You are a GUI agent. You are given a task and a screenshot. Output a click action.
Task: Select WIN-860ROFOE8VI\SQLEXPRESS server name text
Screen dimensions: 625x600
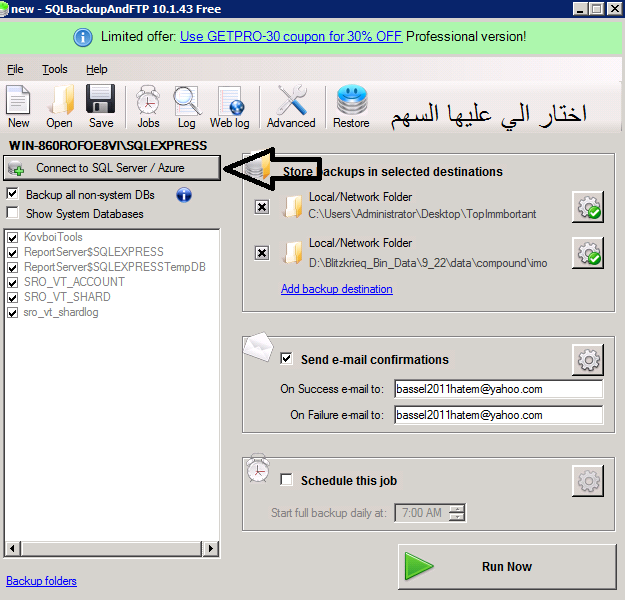pos(108,146)
